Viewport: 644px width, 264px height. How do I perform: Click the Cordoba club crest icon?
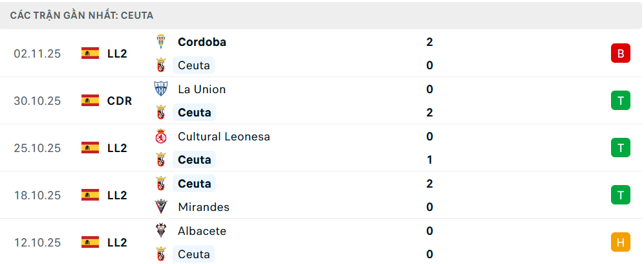pos(160,42)
